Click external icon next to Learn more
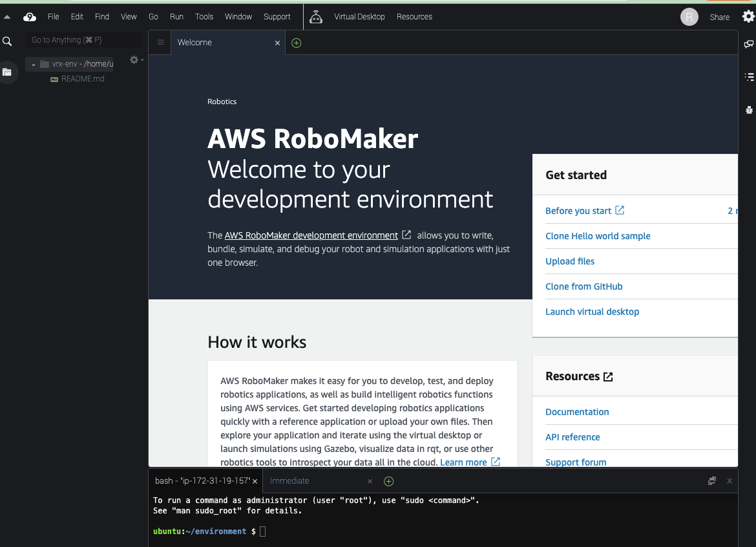The width and height of the screenshot is (756, 547). point(496,462)
